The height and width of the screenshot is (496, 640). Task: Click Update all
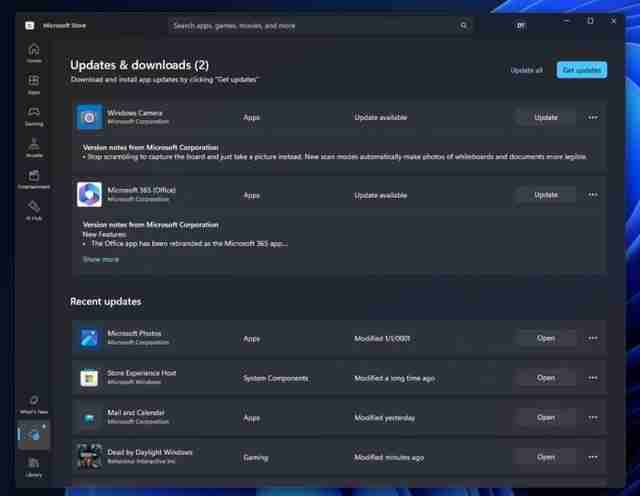tap(527, 70)
